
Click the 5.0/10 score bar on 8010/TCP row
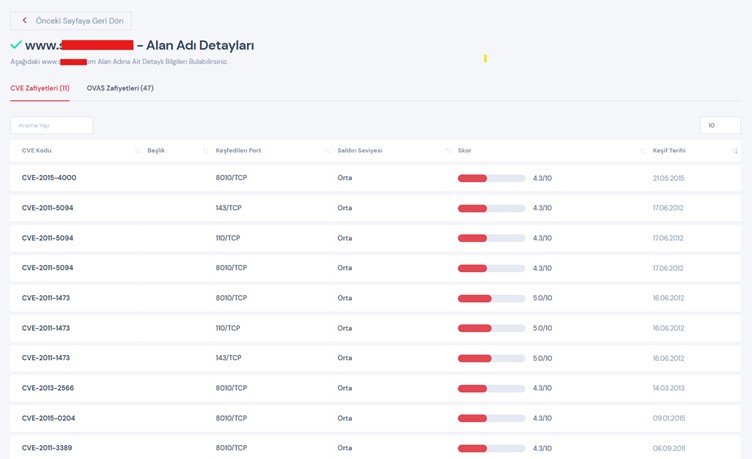[x=491, y=298]
